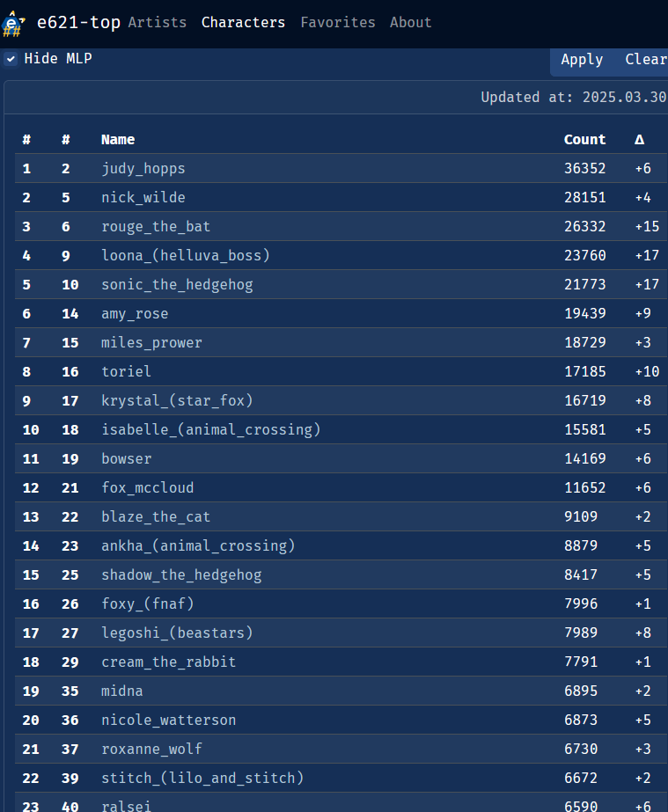Open the About page
668x812 pixels.
click(410, 22)
